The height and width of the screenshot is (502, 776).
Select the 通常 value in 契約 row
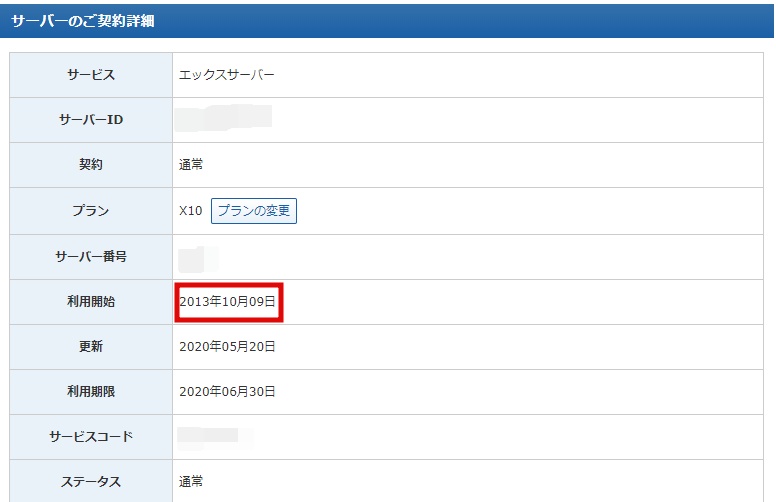191,164
